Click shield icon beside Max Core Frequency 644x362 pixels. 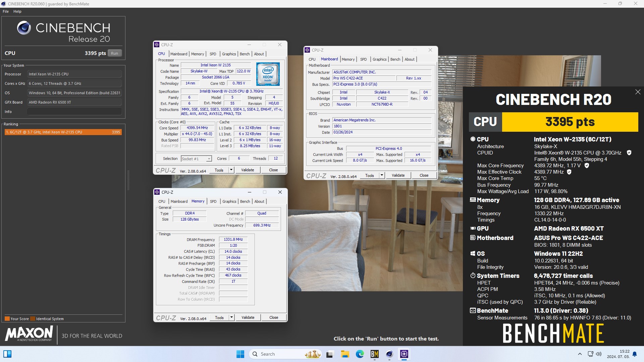pos(587,166)
